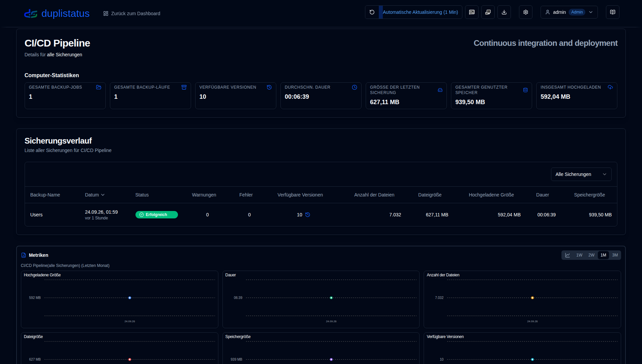Click Automatische Aktualisierung (1 Min) button
Viewport: 642px width, 364px height.
(420, 12)
